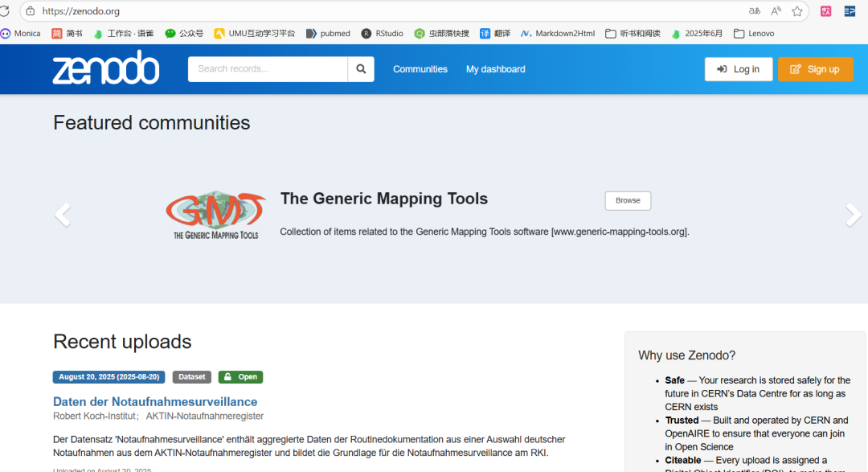Viewport: 868px width, 472px height.
Task: Open the UMU互动学习平台 bookmark
Action: (255, 33)
